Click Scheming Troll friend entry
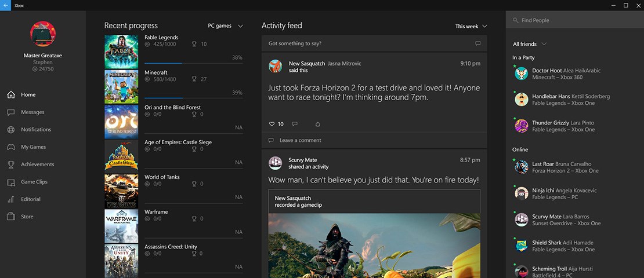644x278 pixels. [575, 272]
